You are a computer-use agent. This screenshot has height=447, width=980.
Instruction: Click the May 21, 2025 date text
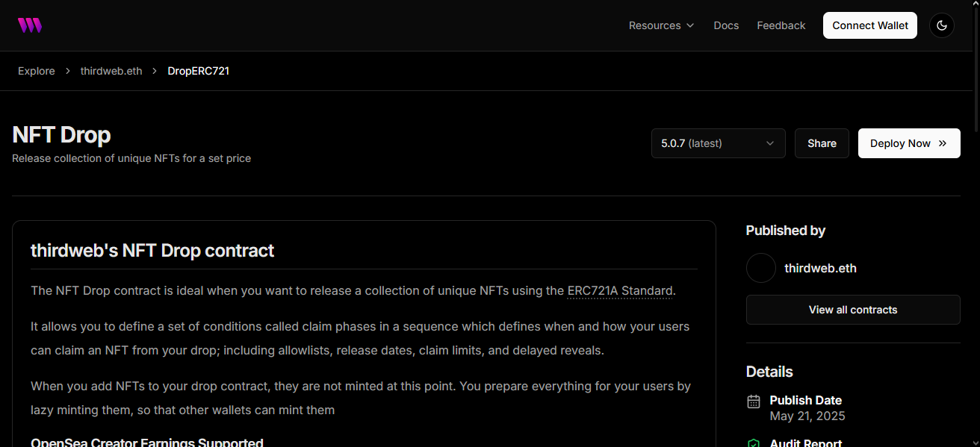[x=807, y=416]
